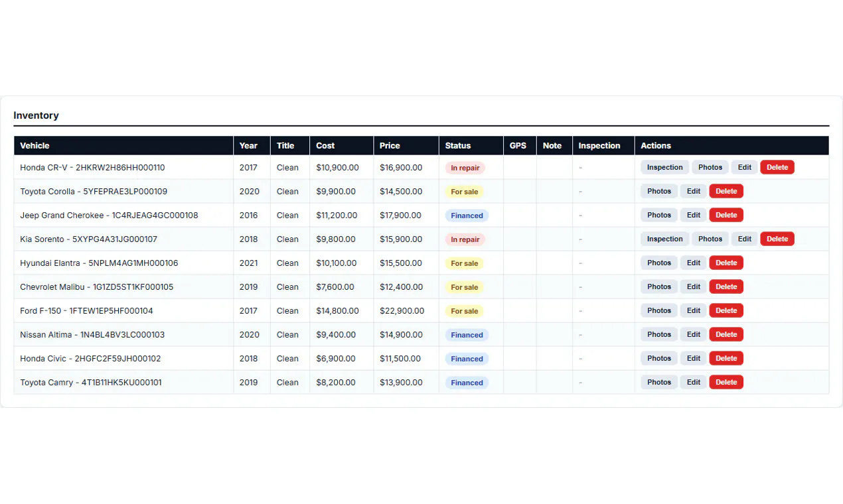
Task: Click the GPS column header
Action: click(520, 146)
